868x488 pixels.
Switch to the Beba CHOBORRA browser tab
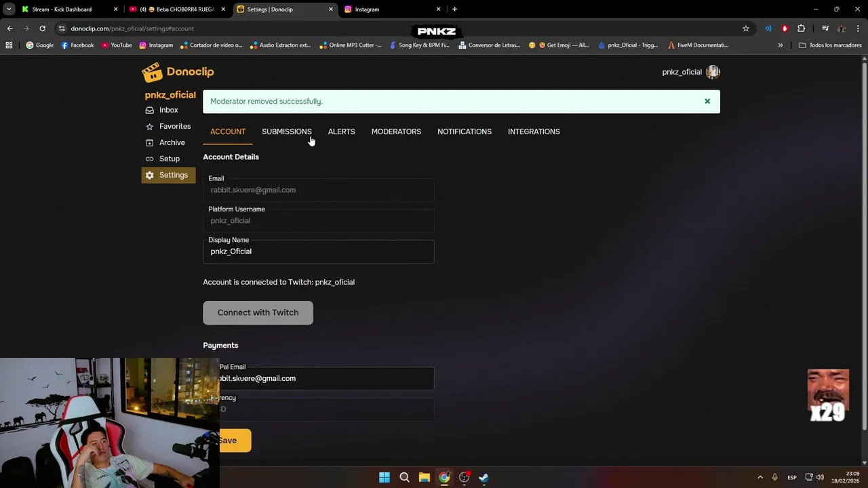pos(176,9)
